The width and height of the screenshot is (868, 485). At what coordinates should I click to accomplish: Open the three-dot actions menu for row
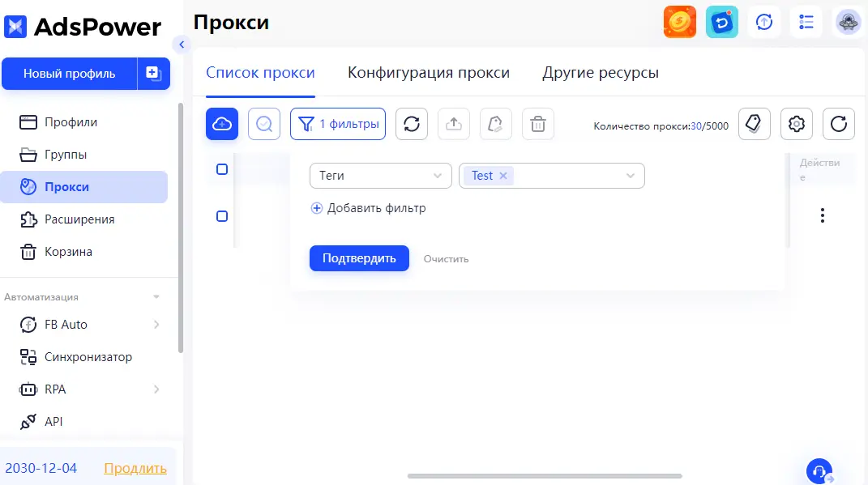coord(823,215)
